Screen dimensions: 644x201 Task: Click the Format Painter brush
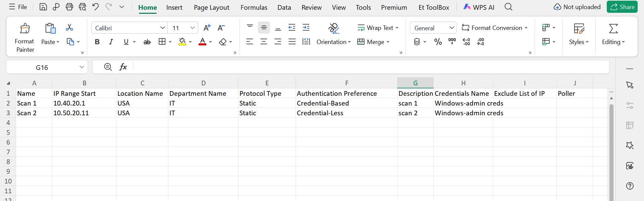click(25, 28)
